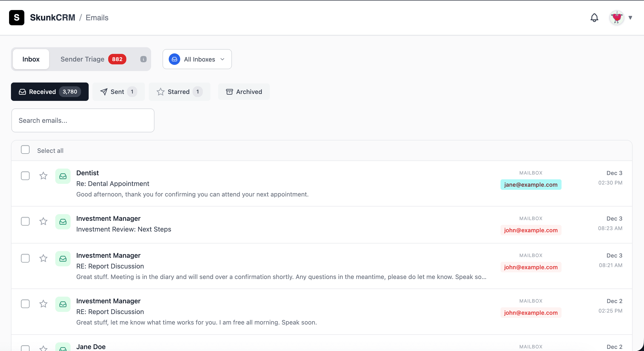
Task: Click the blue inbox icon in the All Inboxes selector
Action: point(175,59)
